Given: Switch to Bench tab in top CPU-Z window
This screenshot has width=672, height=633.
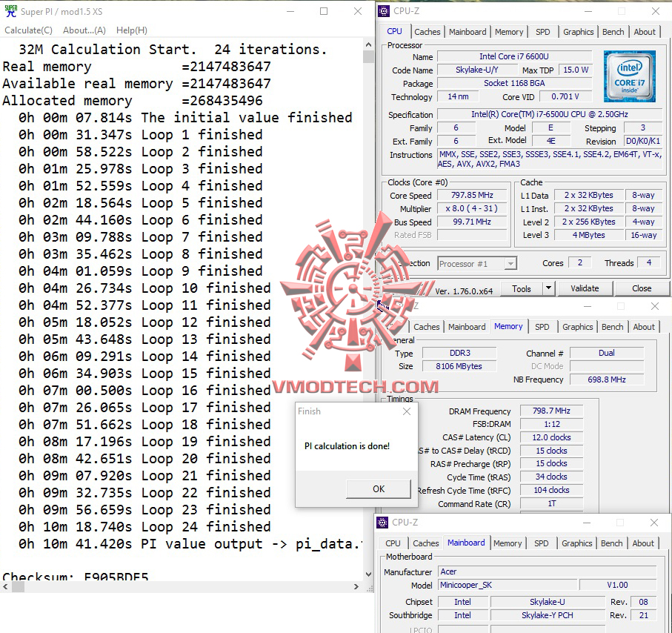Looking at the screenshot, I should (x=613, y=32).
